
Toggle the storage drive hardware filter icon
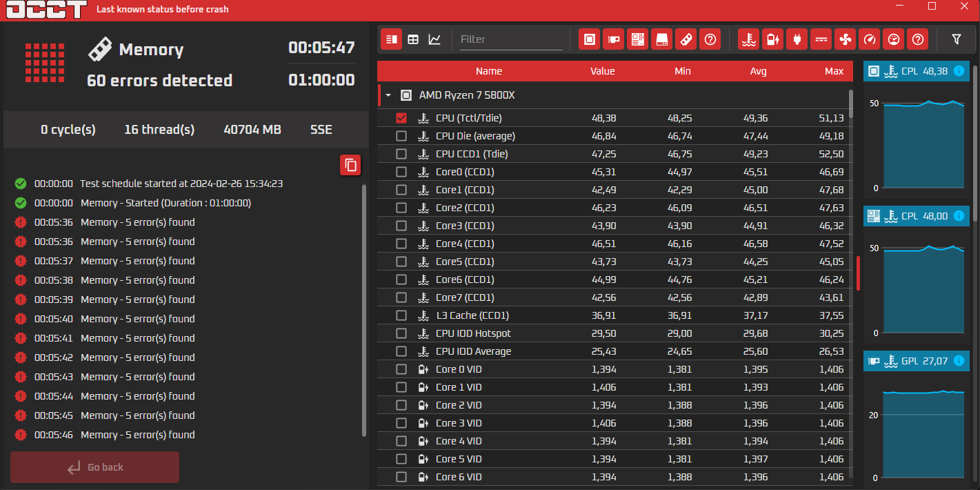coord(661,39)
